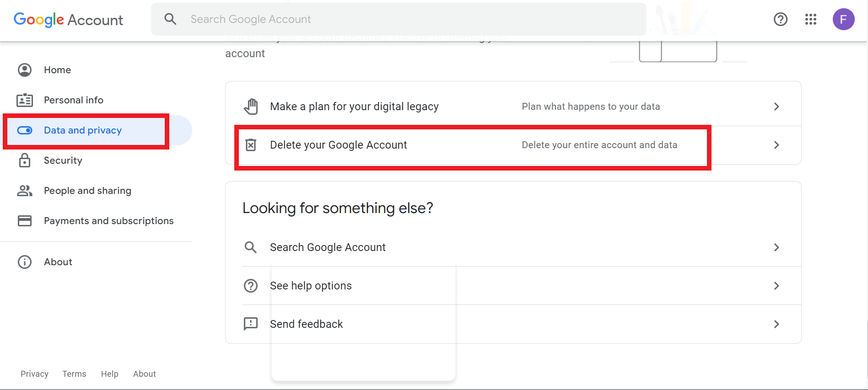Click Search Google Account in the list
Viewport: 868px width, 390px height.
[x=328, y=247]
